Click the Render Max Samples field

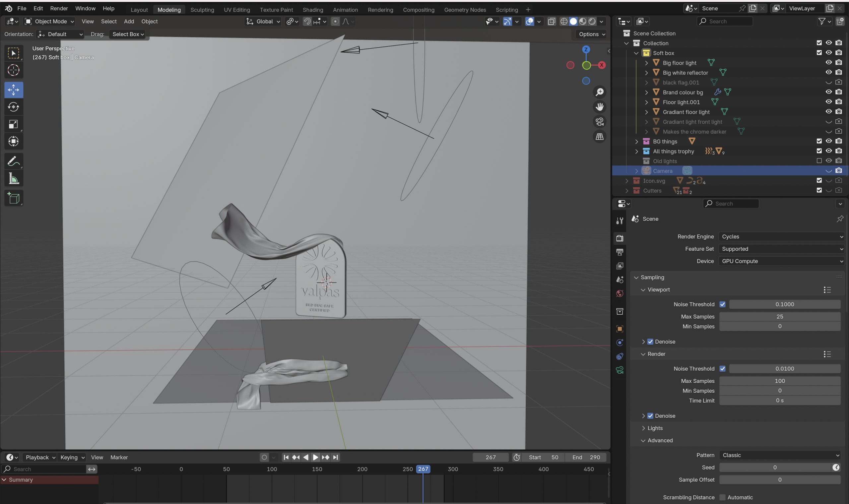(x=780, y=381)
